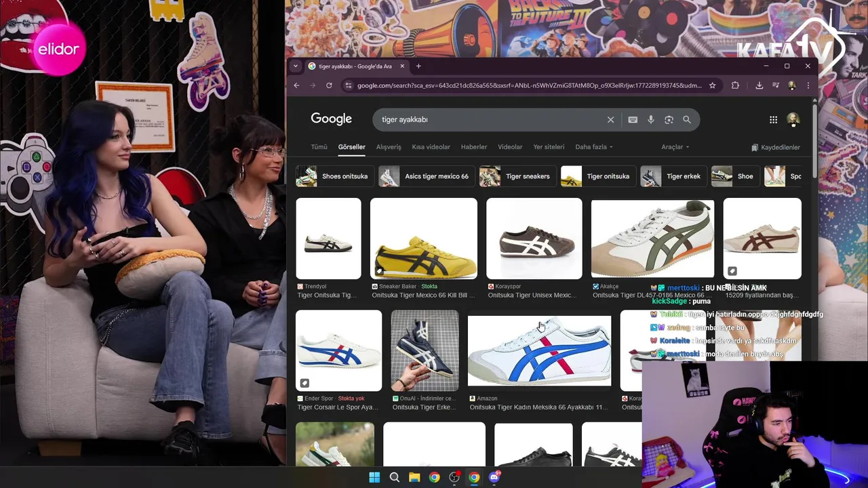Image resolution: width=868 pixels, height=488 pixels.
Task: Open the Discord icon in the taskbar
Action: pos(494,477)
